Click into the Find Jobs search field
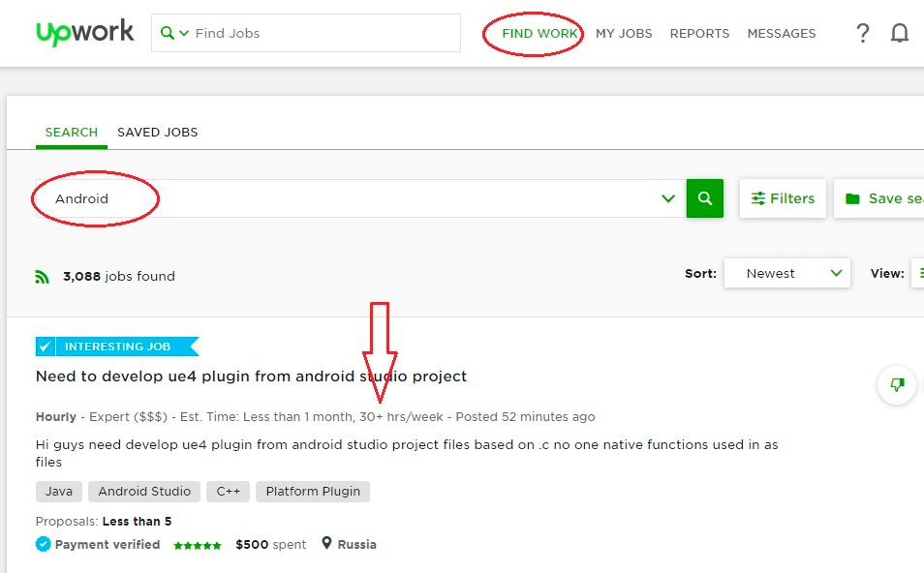The width and height of the screenshot is (924, 573). click(320, 34)
